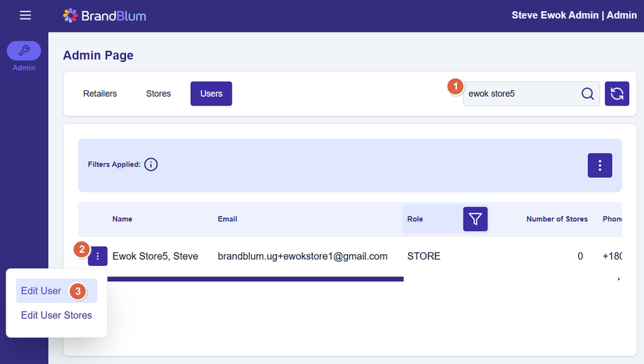Open the Admin wrench sidebar icon
The width and height of the screenshot is (644, 364).
coord(24,50)
